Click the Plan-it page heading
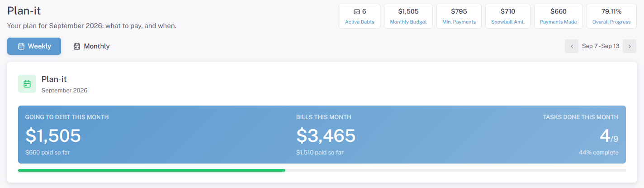Image resolution: width=644 pixels, height=188 pixels. coord(24,11)
